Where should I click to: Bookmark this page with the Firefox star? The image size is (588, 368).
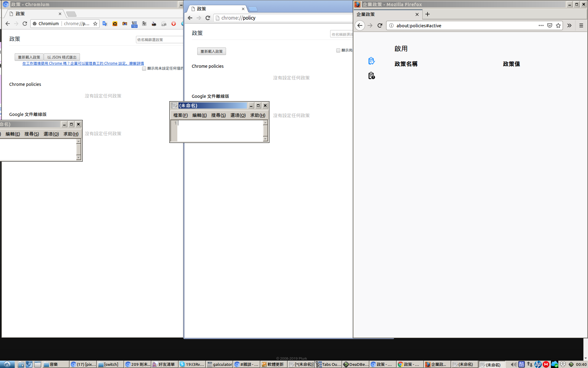558,25
